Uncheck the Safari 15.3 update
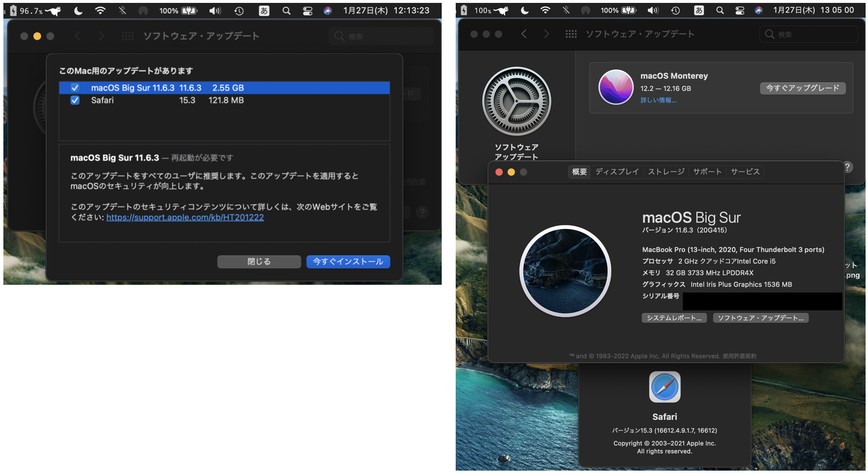868x474 pixels. click(75, 100)
